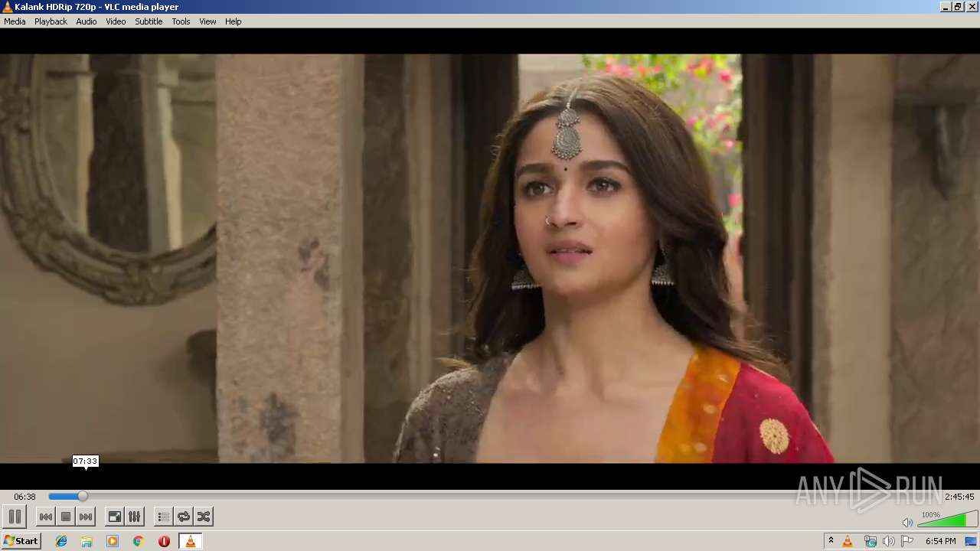Open the Subtitle menu
The width and height of the screenshot is (980, 551).
point(149,21)
